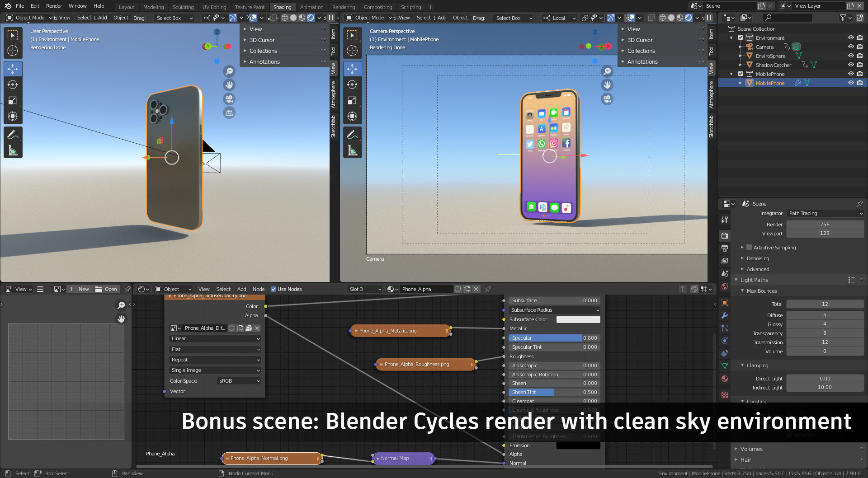Screen dimensions: 868x478
Task: Select the Cursor tool in left viewport
Action: pos(13,51)
